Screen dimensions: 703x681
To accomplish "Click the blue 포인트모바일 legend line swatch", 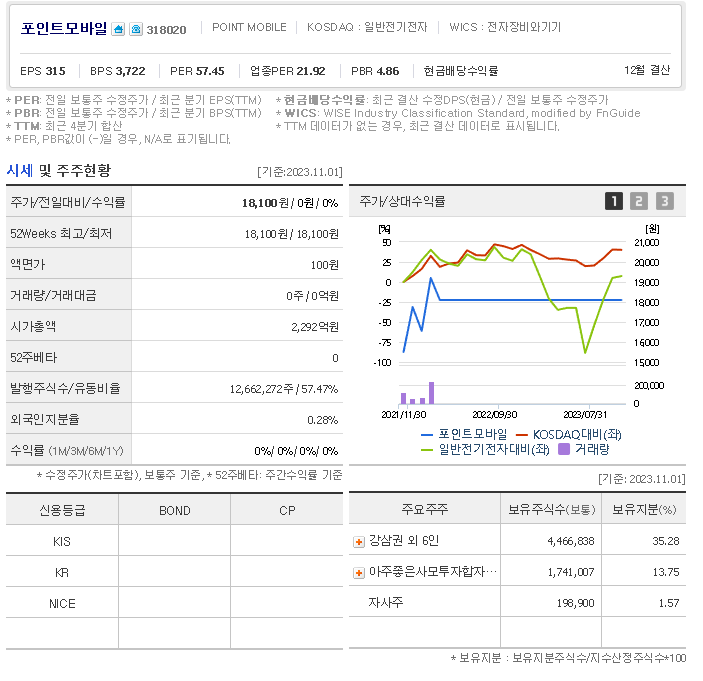I will pyautogui.click(x=426, y=435).
